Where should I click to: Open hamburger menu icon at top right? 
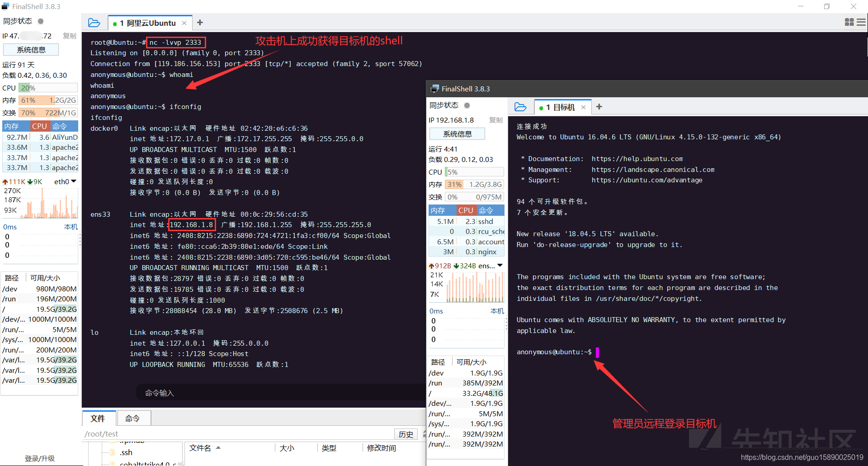point(861,22)
